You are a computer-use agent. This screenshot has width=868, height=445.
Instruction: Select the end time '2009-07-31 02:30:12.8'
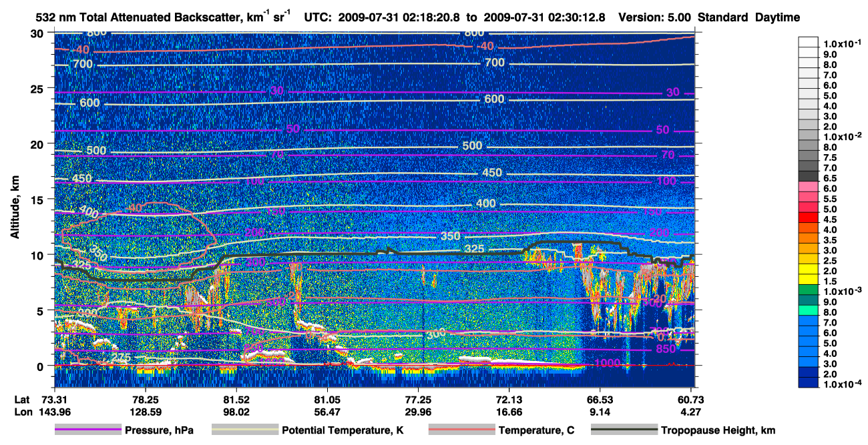click(545, 18)
